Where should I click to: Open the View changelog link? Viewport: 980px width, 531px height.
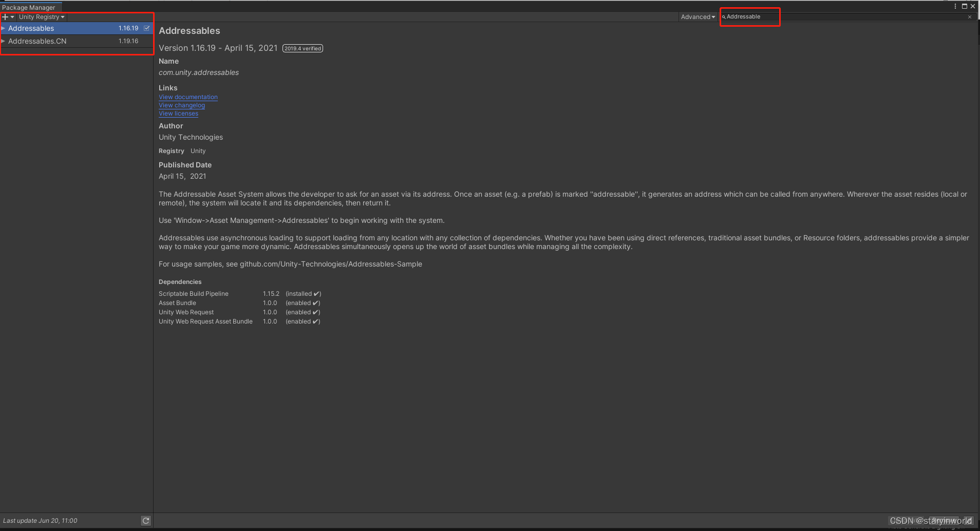tap(182, 105)
